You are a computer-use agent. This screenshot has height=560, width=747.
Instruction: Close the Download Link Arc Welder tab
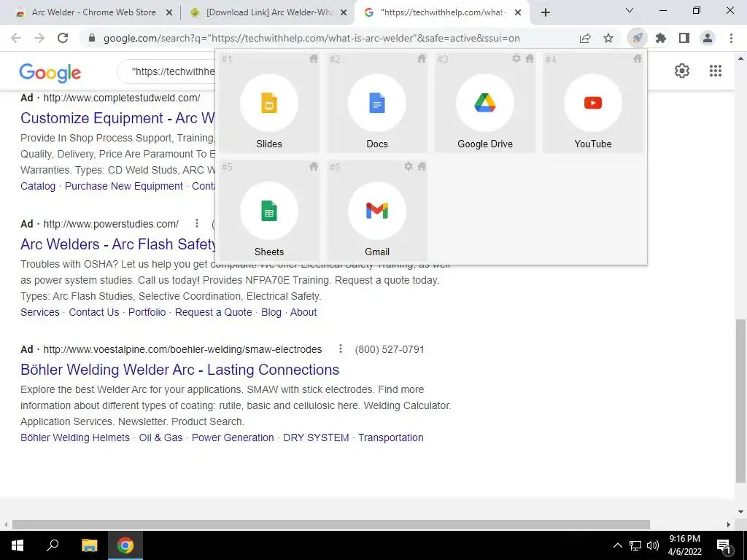pos(344,13)
